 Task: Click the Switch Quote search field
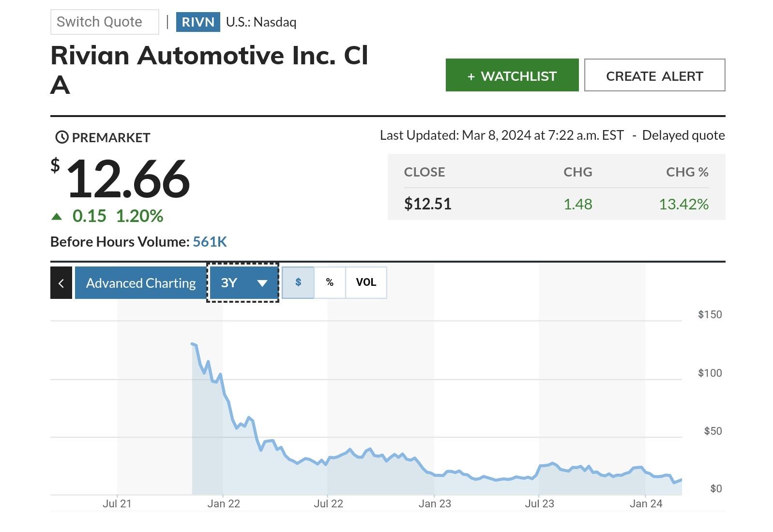click(x=104, y=22)
